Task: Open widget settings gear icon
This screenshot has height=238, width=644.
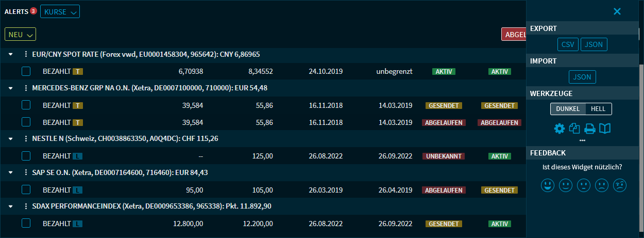Action: point(560,129)
